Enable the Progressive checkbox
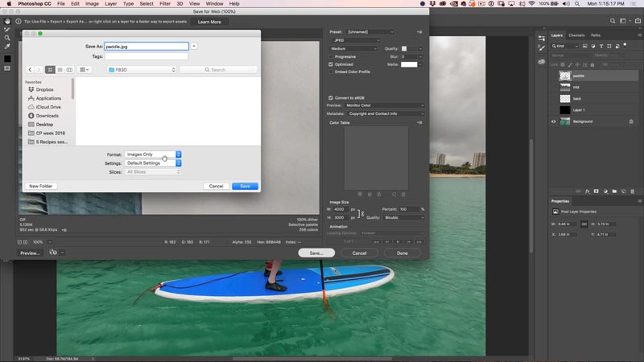The height and width of the screenshot is (362, 644). [331, 56]
